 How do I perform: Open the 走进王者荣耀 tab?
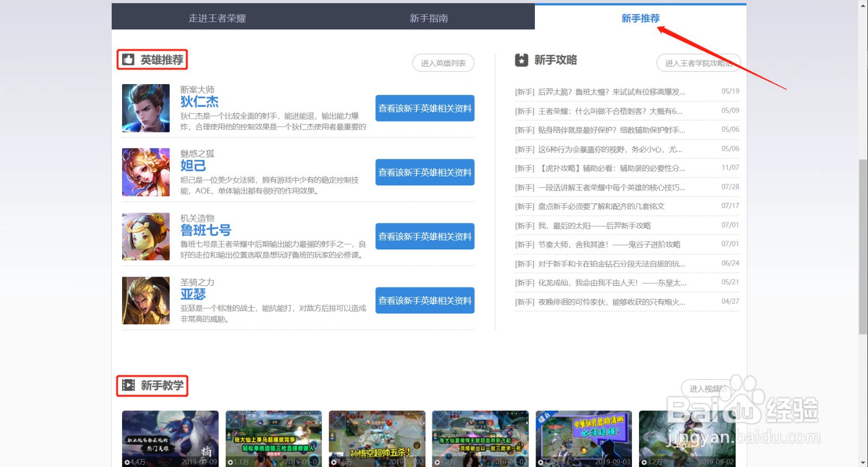(x=217, y=18)
